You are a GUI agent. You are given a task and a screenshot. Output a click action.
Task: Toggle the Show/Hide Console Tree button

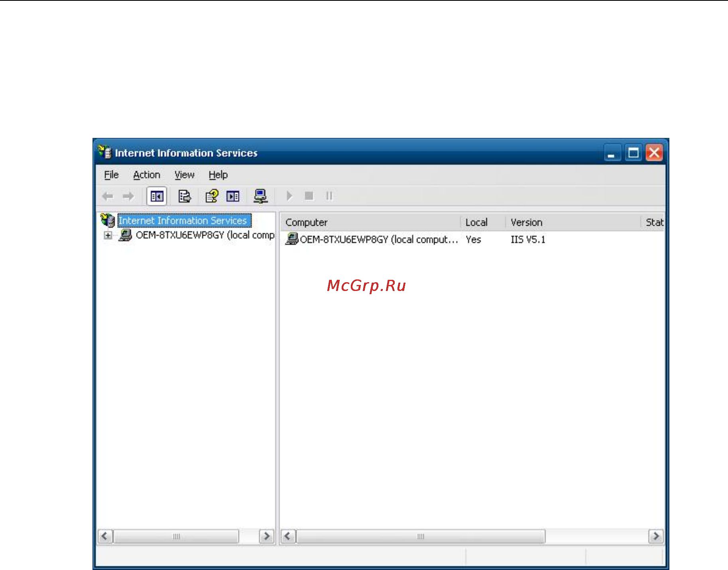coord(157,196)
